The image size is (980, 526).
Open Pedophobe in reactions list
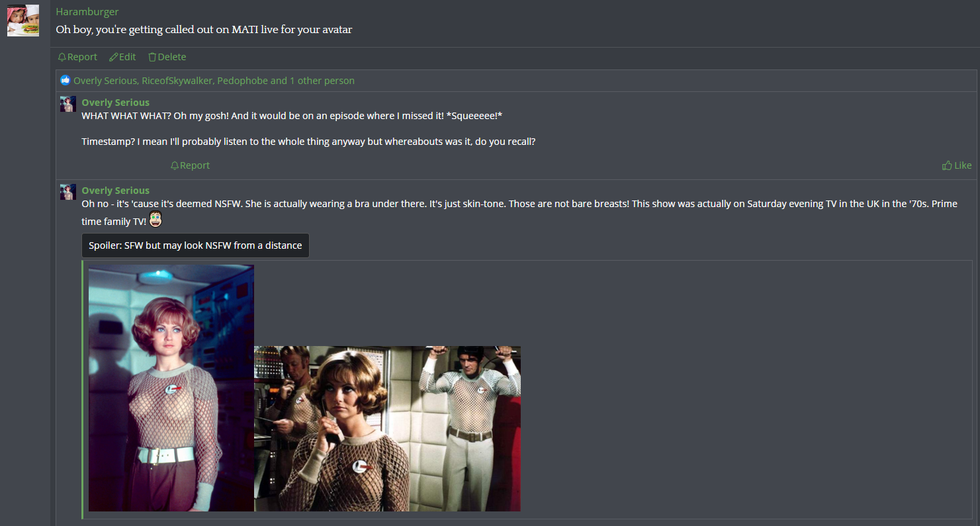pos(242,81)
